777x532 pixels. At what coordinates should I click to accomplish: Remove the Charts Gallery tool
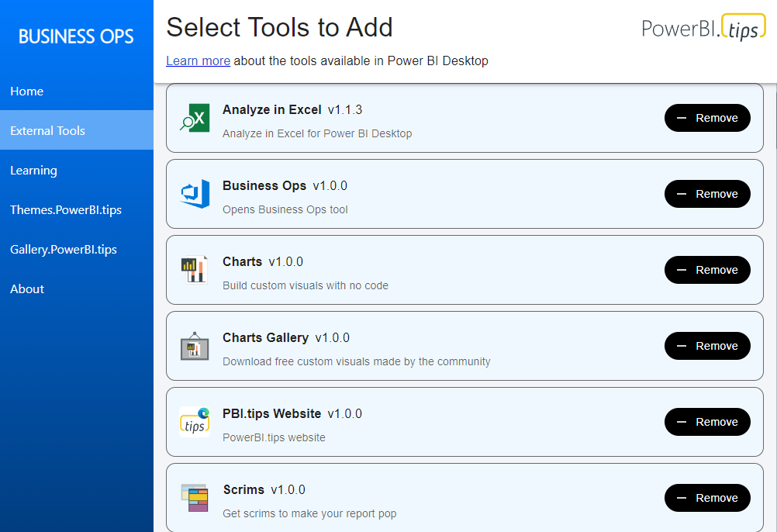click(x=707, y=346)
